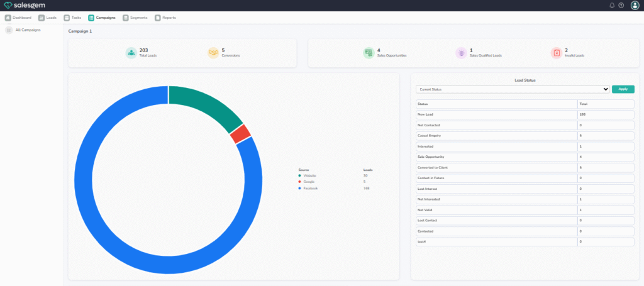Navigate to the Reports tab
The width and height of the screenshot is (644, 286).
(x=165, y=18)
